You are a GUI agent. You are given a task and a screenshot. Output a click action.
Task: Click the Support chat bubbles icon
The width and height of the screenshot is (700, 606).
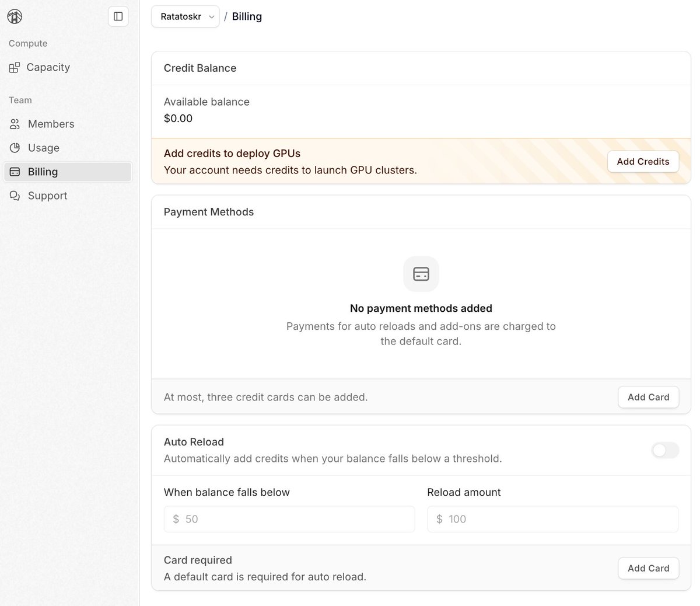point(15,196)
